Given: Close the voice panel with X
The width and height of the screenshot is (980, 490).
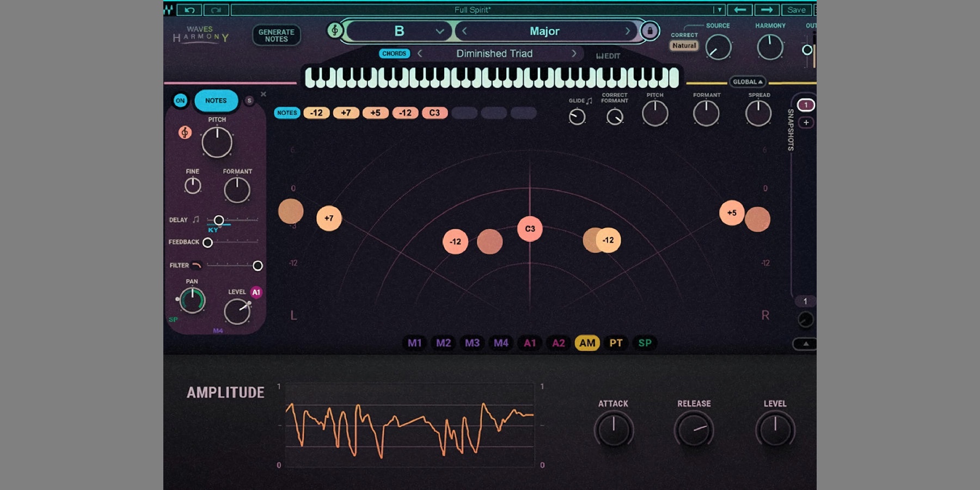Looking at the screenshot, I should click(264, 94).
